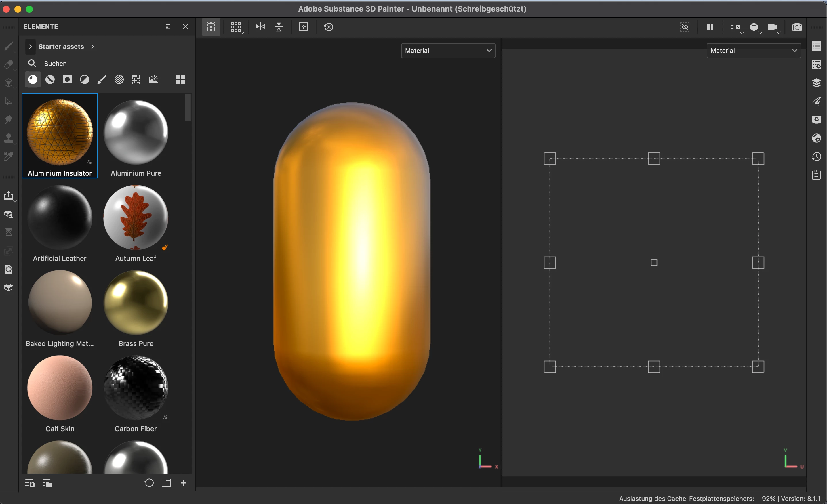Reset transform with circular X icon

coord(329,27)
